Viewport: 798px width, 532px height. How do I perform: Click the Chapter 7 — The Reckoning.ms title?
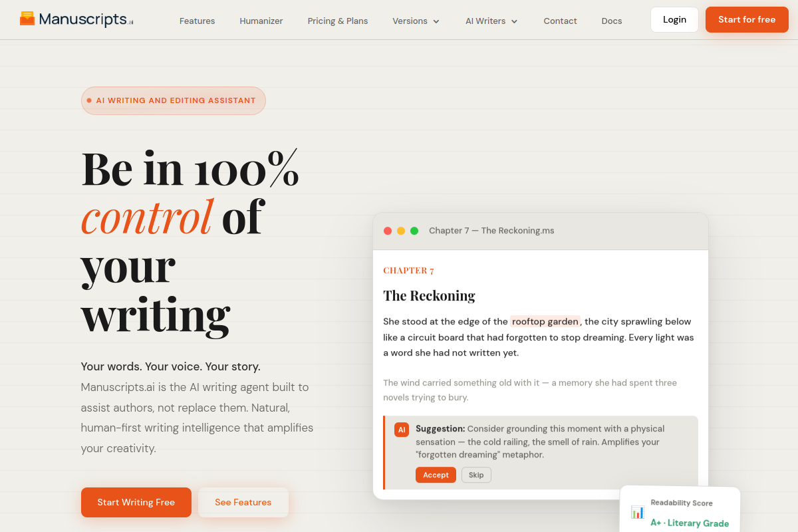tap(491, 231)
